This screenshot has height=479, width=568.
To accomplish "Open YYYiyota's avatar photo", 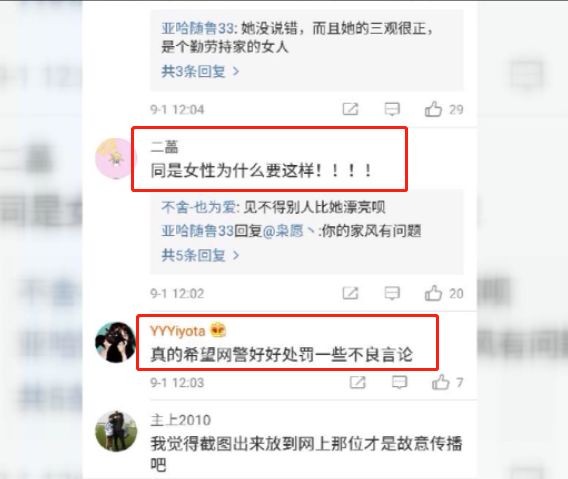I will [x=115, y=342].
